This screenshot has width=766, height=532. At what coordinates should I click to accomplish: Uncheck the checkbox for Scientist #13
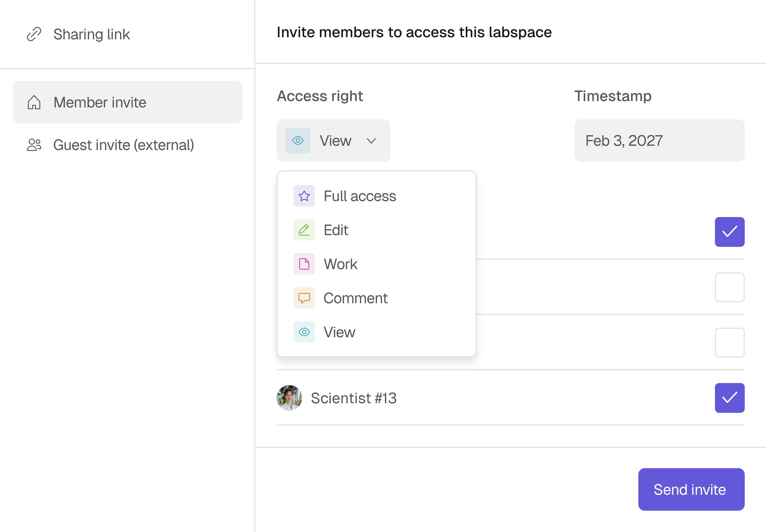click(x=729, y=398)
